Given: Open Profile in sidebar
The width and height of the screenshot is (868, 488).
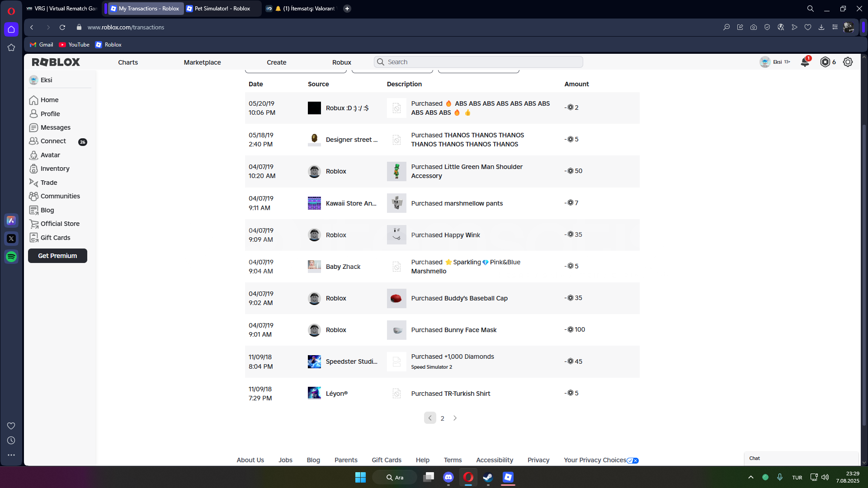Looking at the screenshot, I should click(44, 114).
